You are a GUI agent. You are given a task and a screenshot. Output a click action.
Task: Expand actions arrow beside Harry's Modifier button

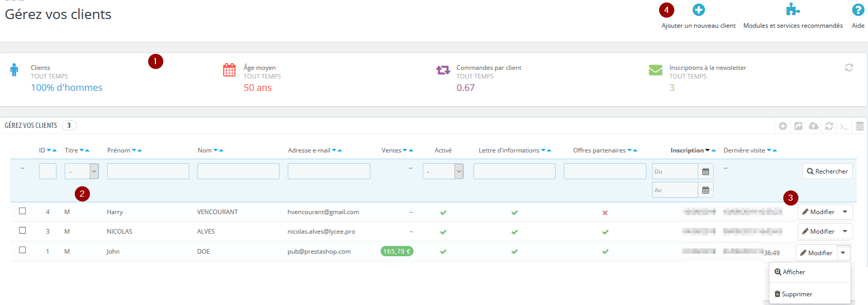coord(845,212)
